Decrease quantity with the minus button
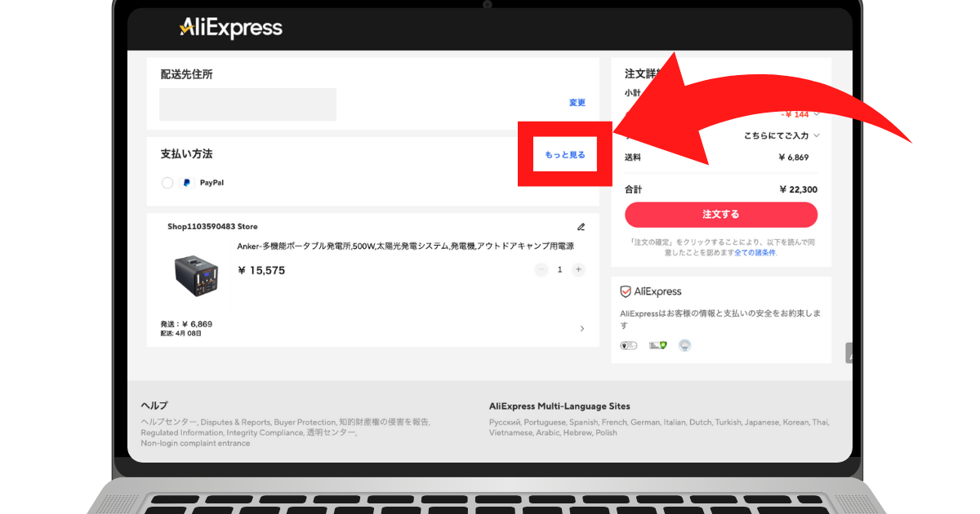 tap(541, 269)
